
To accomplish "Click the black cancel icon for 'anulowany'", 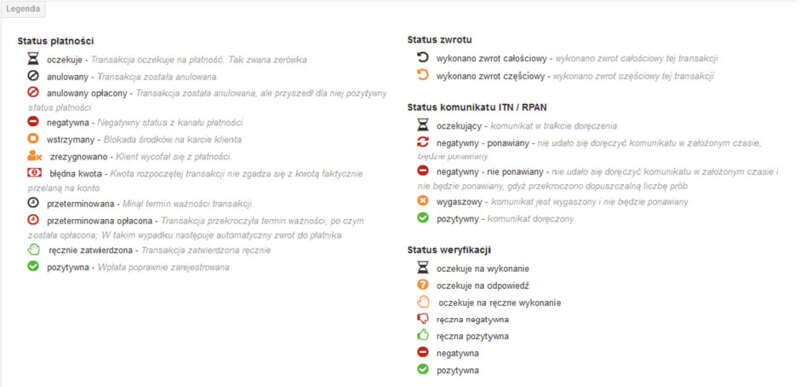I will [33, 76].
